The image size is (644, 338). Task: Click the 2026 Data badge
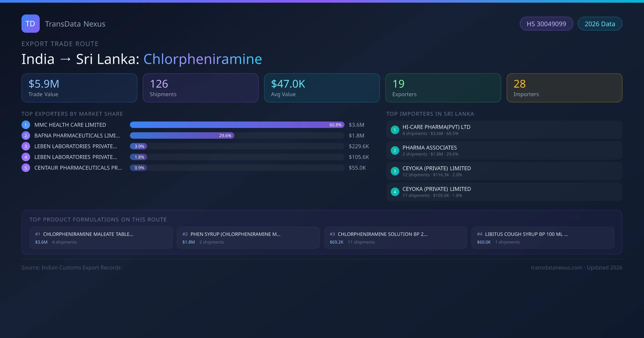pos(599,24)
